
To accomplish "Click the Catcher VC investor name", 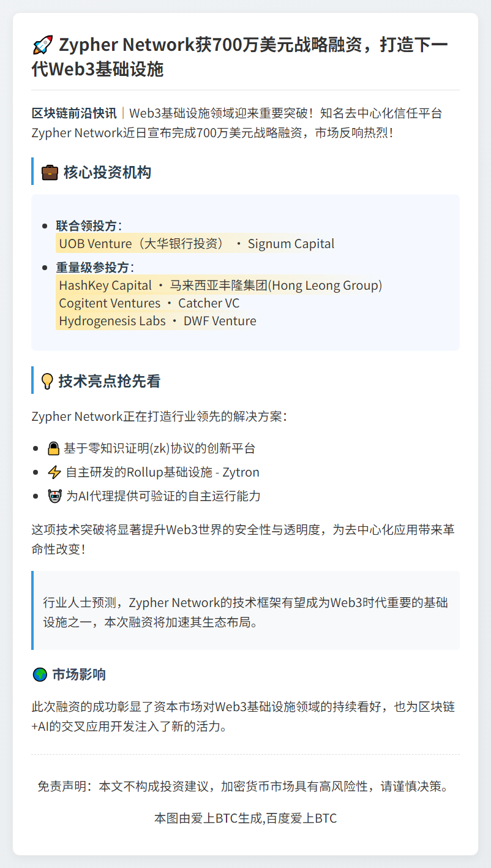I will (209, 303).
